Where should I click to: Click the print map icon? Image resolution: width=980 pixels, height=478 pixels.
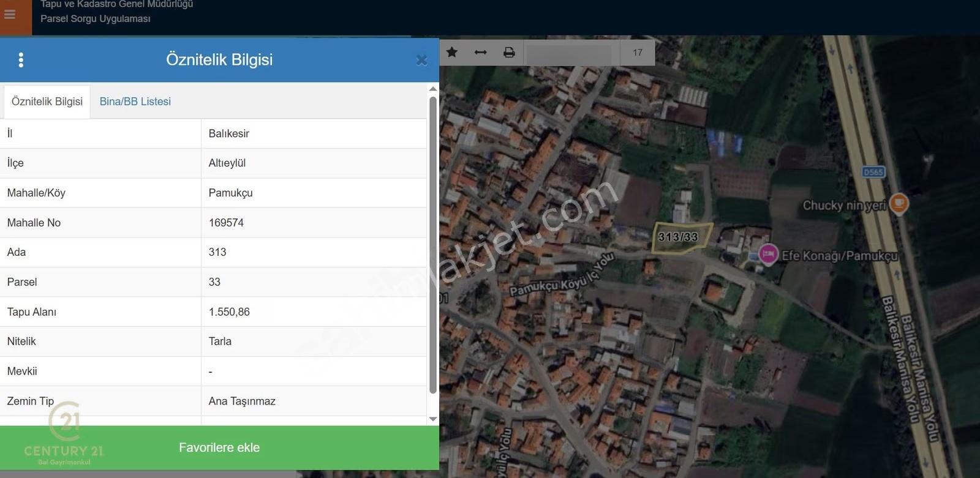click(x=509, y=53)
